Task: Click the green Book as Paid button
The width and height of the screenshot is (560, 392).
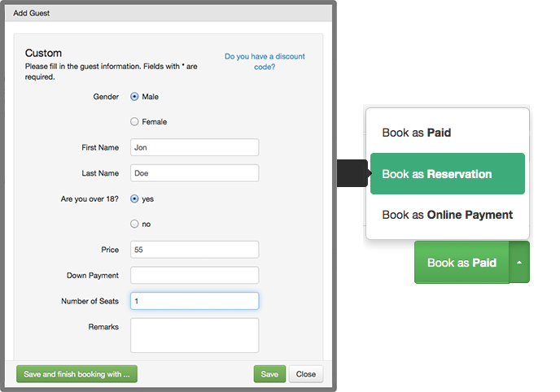Action: (462, 263)
